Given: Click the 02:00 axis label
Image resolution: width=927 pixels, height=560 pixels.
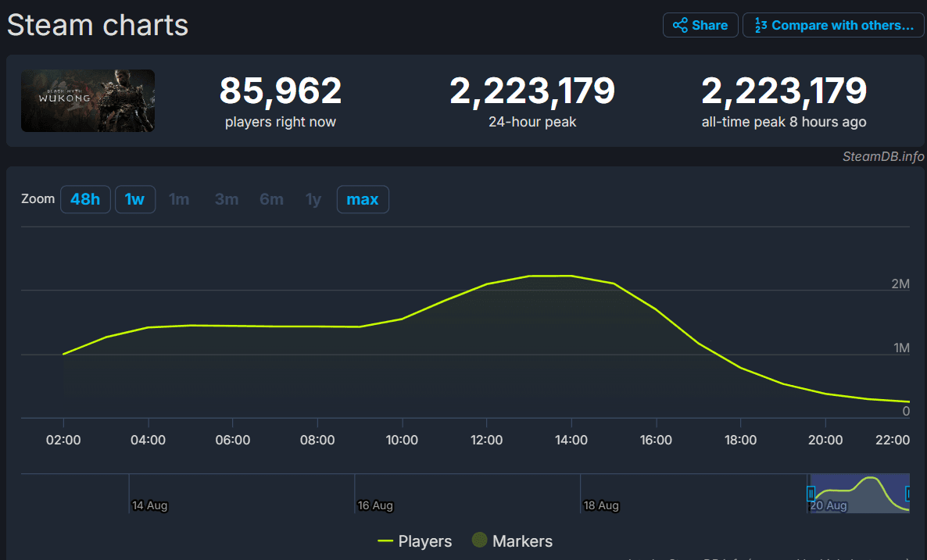Looking at the screenshot, I should pyautogui.click(x=63, y=440).
